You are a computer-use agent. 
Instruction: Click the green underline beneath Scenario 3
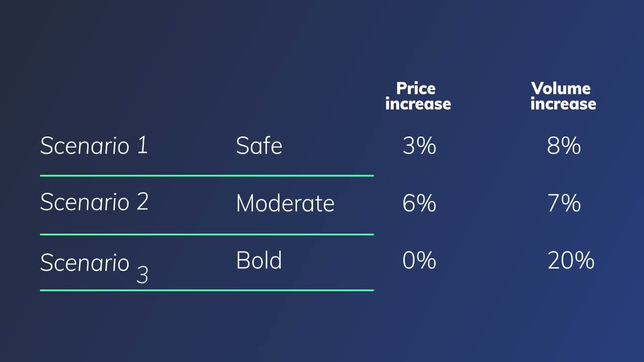(206, 290)
